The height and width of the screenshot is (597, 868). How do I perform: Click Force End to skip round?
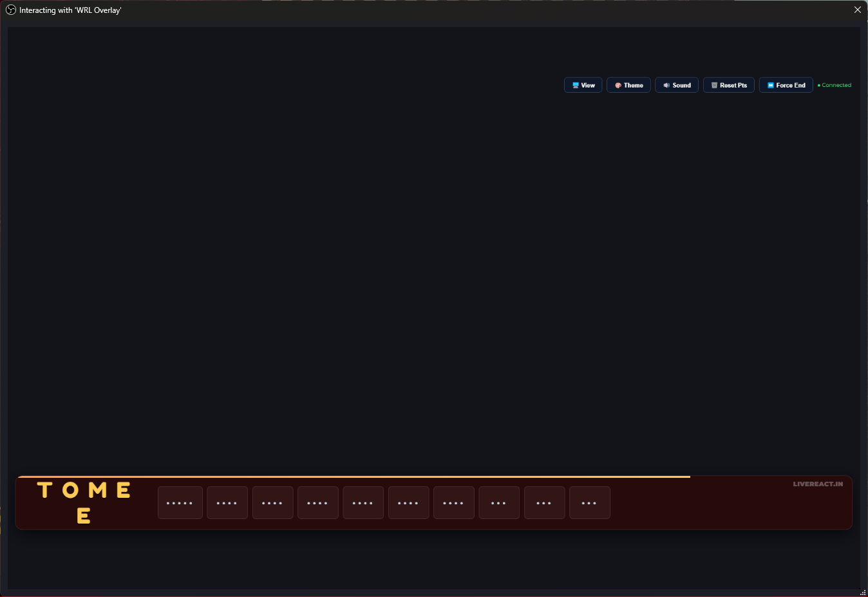coord(786,85)
